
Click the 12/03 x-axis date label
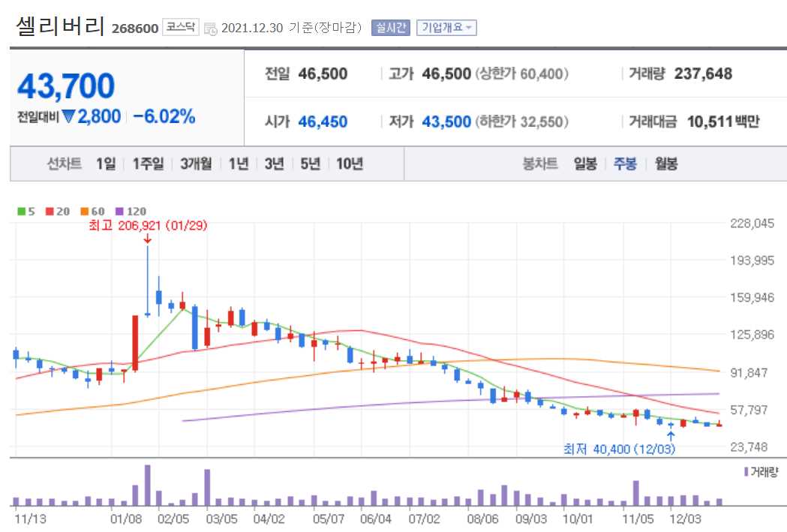point(686,518)
